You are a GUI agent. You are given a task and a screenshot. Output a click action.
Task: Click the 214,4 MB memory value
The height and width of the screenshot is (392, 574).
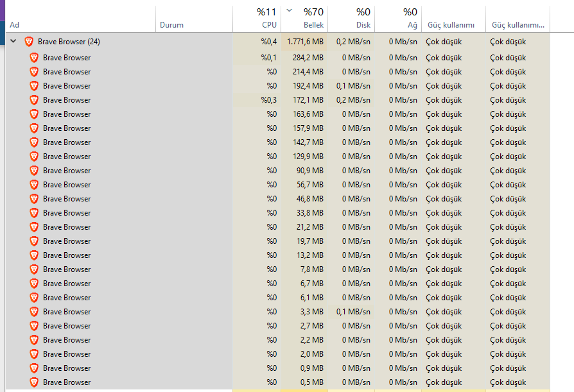point(308,72)
